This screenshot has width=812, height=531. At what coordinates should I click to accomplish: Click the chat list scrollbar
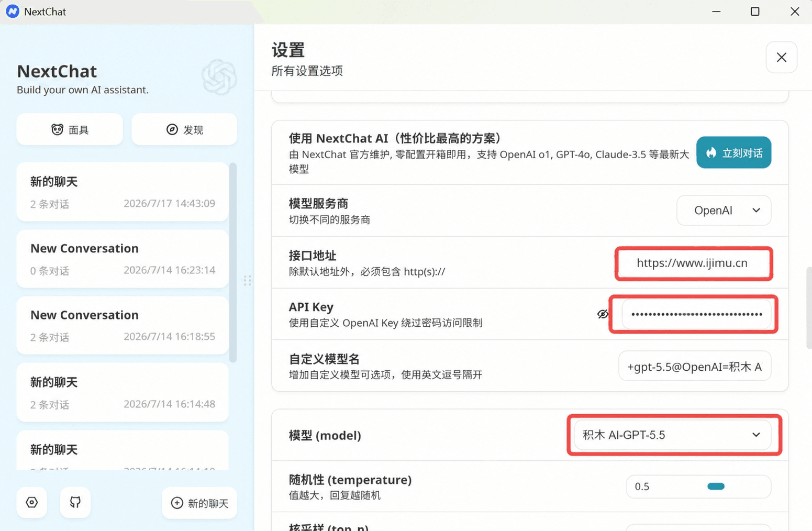tap(233, 262)
